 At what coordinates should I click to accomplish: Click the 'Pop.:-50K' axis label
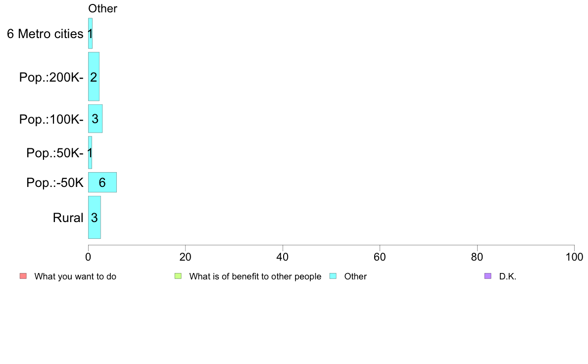(55, 182)
